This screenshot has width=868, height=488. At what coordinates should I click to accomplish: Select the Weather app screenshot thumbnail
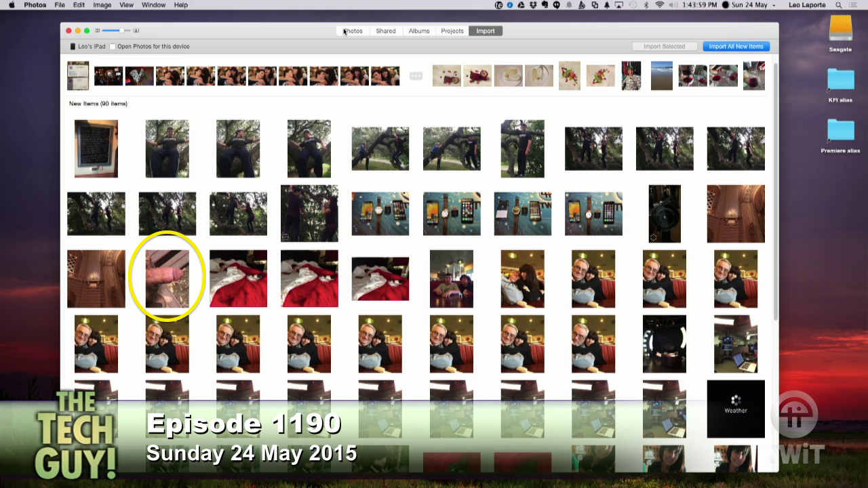[736, 409]
